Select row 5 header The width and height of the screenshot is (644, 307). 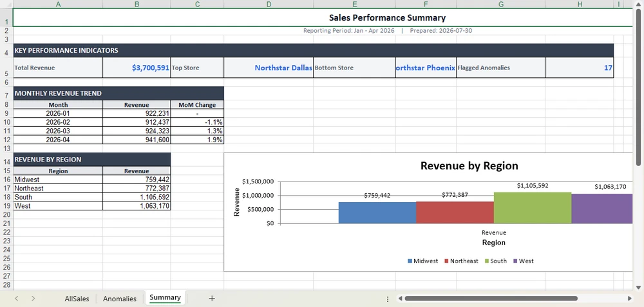tap(6, 68)
